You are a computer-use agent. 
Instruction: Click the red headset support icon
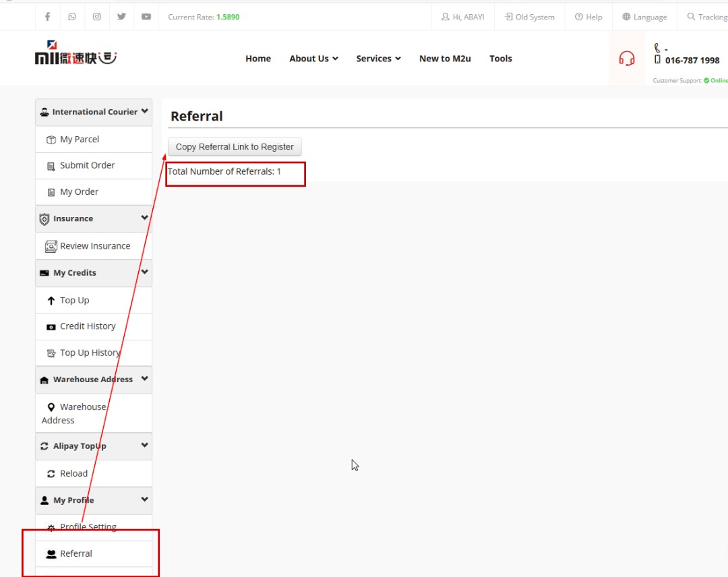627,59
